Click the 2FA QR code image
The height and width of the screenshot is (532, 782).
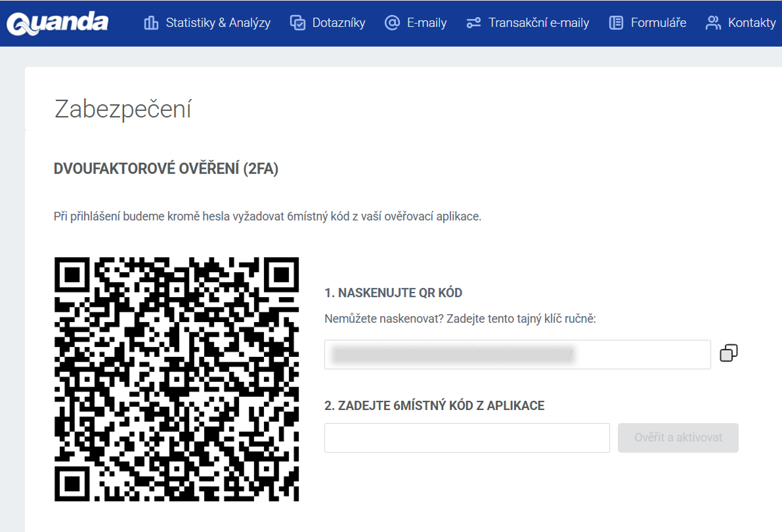pyautogui.click(x=177, y=379)
